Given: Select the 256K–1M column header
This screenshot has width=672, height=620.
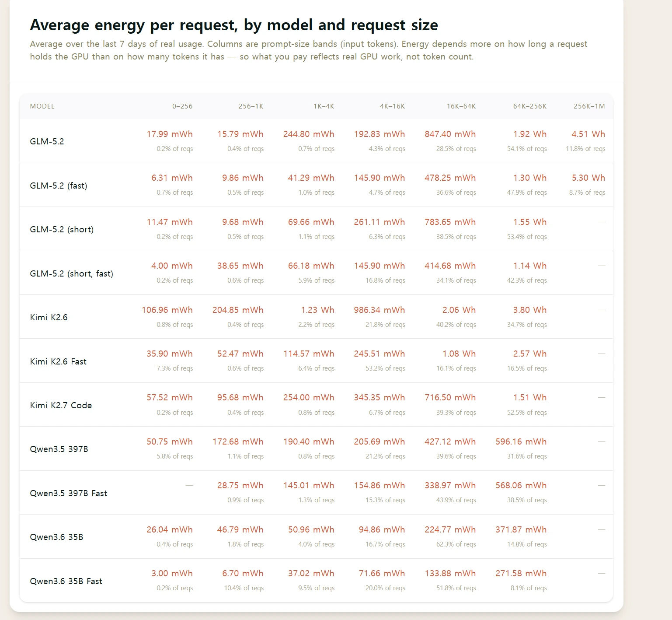Looking at the screenshot, I should pos(589,106).
